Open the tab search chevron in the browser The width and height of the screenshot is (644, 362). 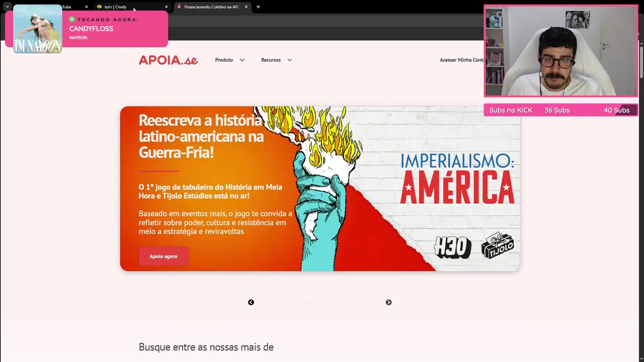point(7,7)
